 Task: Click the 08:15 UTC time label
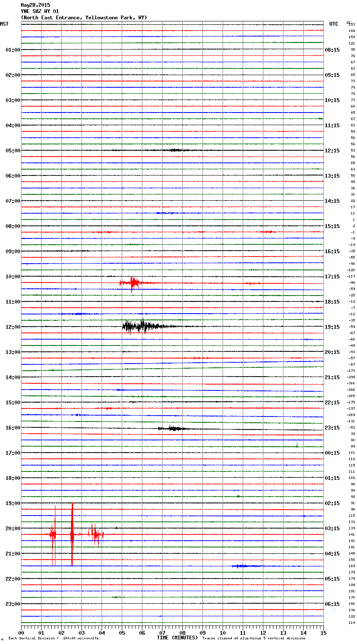tap(332, 50)
